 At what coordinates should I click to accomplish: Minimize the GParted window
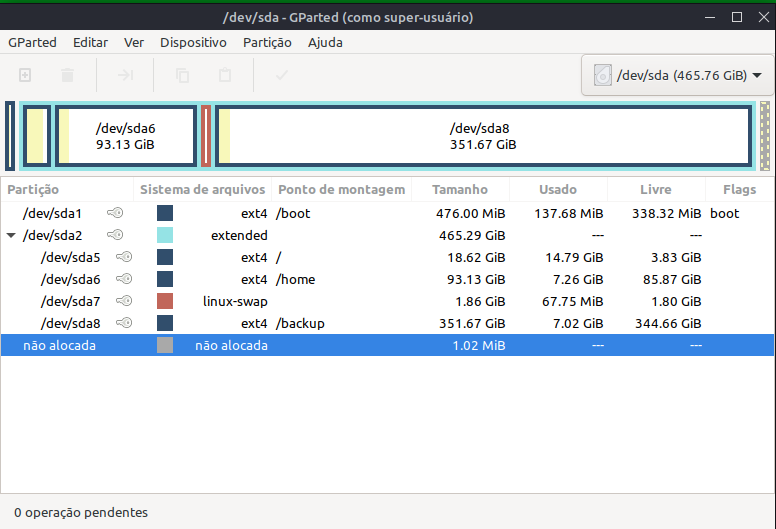[x=710, y=17]
